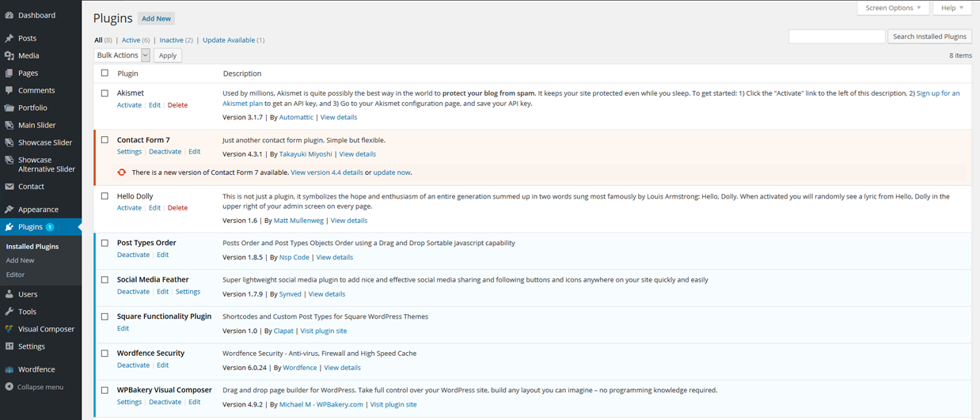Expand the Screen Options panel

click(893, 8)
